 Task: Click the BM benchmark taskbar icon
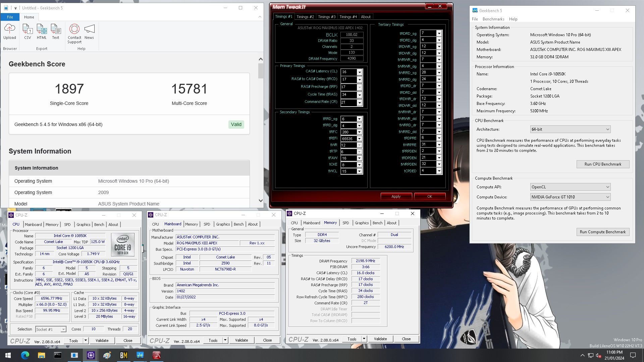point(123,355)
